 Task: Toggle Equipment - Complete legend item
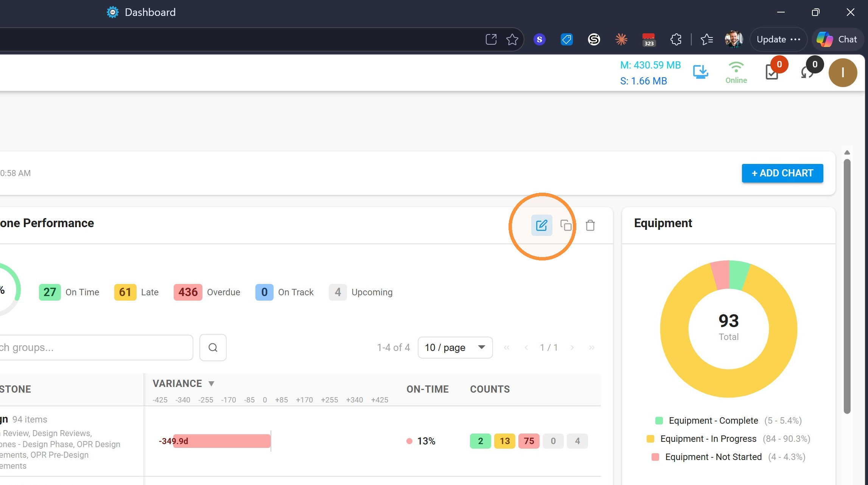[728, 421]
